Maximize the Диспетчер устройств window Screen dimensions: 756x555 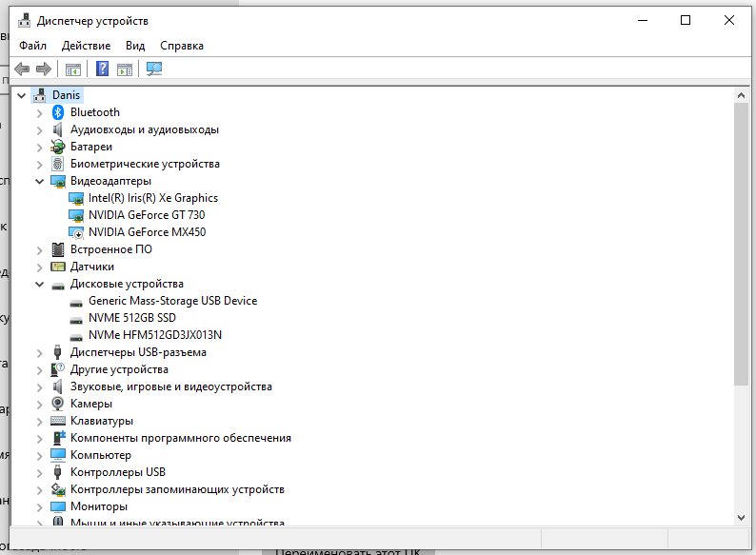pos(686,20)
